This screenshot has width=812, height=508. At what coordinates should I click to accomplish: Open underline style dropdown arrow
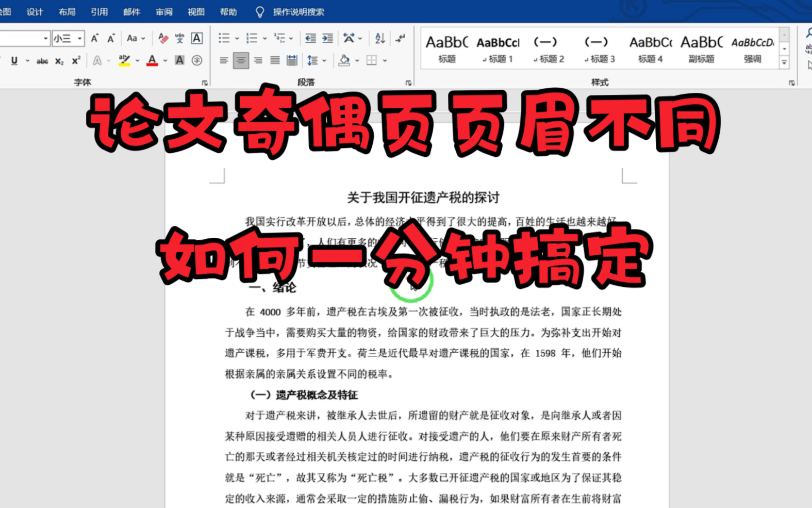(x=27, y=61)
